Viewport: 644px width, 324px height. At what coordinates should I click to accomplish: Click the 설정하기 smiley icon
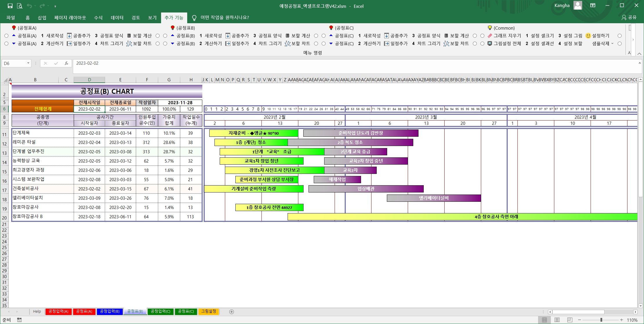(x=588, y=36)
